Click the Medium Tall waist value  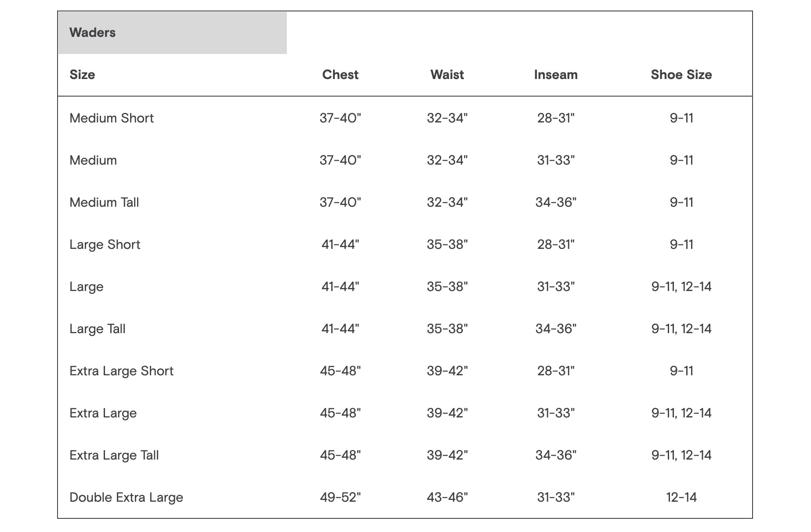click(x=447, y=202)
